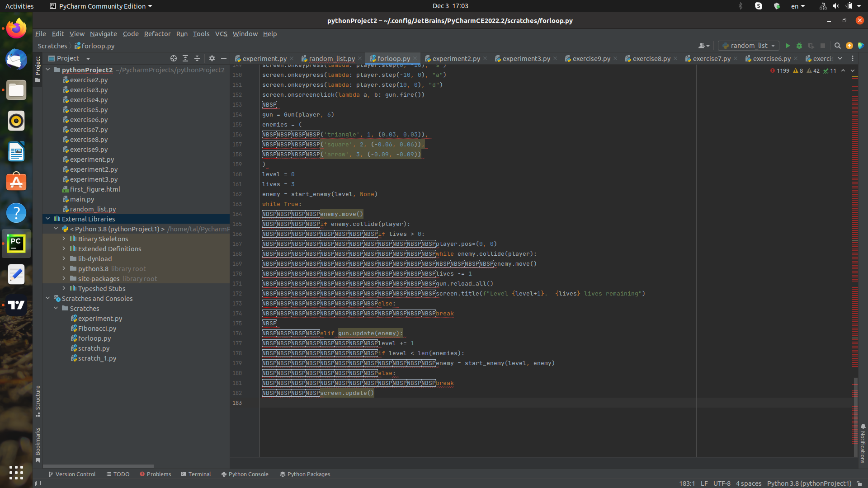Toggle the Structure tool window

click(38, 400)
